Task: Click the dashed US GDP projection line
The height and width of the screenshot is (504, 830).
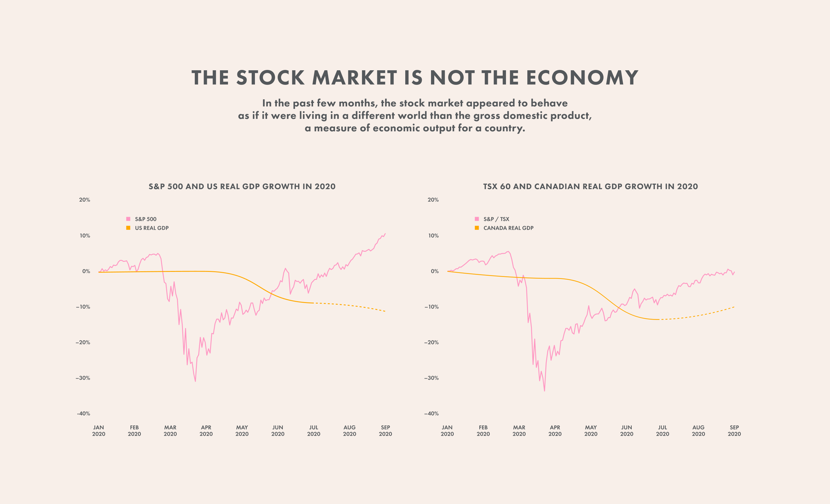Action: (x=350, y=305)
